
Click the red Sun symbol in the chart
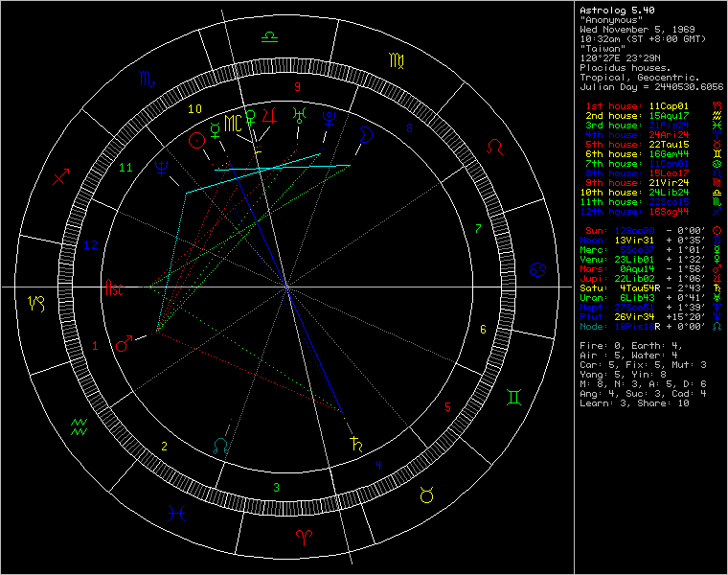coord(197,140)
